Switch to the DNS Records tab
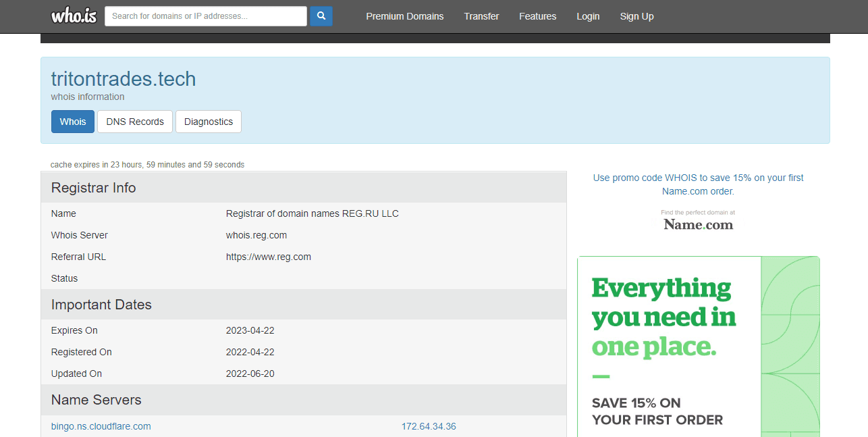Viewport: 868px width, 437px height. click(x=135, y=122)
